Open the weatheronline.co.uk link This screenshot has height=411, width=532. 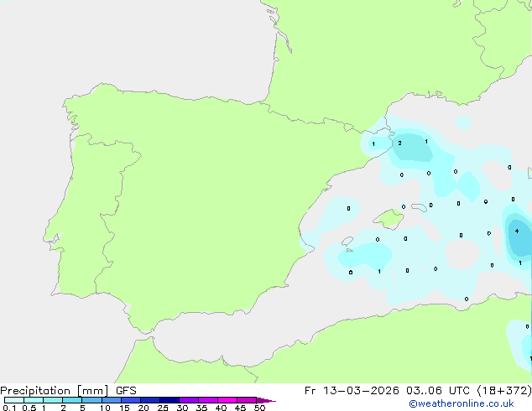462,403
